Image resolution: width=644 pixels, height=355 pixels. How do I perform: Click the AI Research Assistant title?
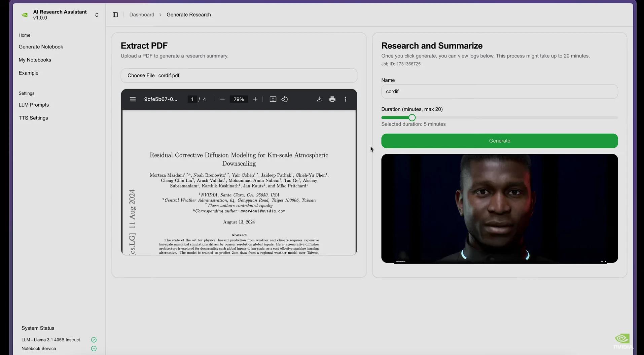[x=60, y=12]
